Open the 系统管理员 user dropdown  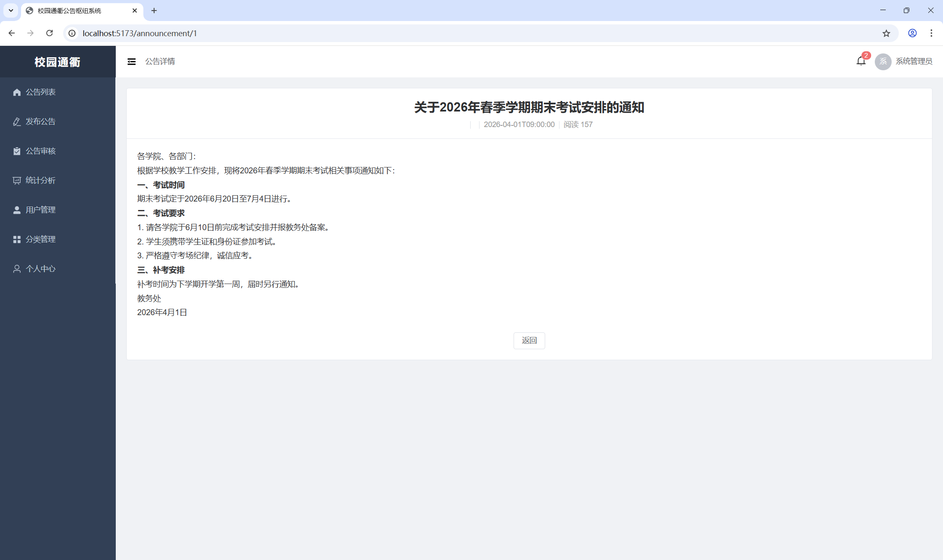pos(914,61)
